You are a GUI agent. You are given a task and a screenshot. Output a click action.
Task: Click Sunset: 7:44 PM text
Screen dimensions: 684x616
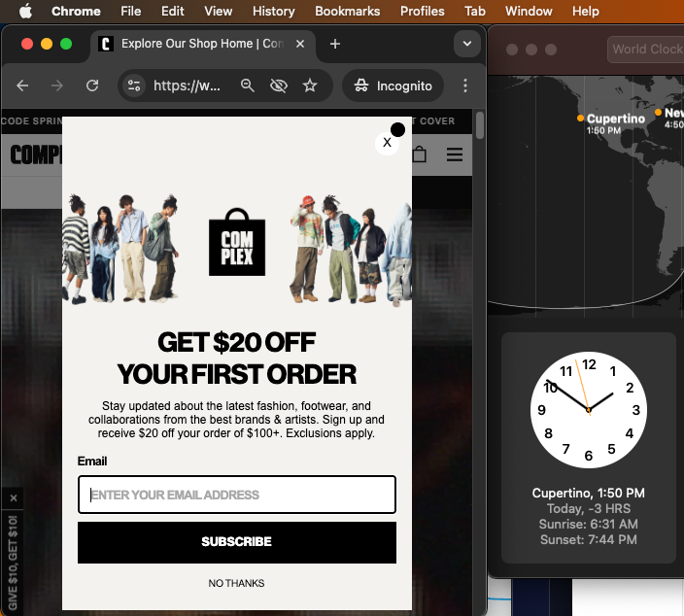click(x=588, y=539)
